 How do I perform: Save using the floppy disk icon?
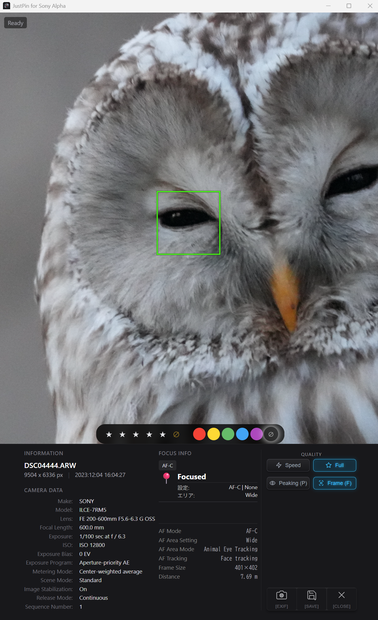[x=312, y=599]
